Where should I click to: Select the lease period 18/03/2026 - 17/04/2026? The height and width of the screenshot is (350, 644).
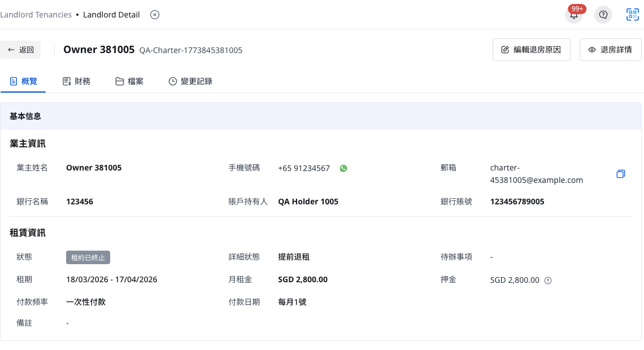[112, 279]
